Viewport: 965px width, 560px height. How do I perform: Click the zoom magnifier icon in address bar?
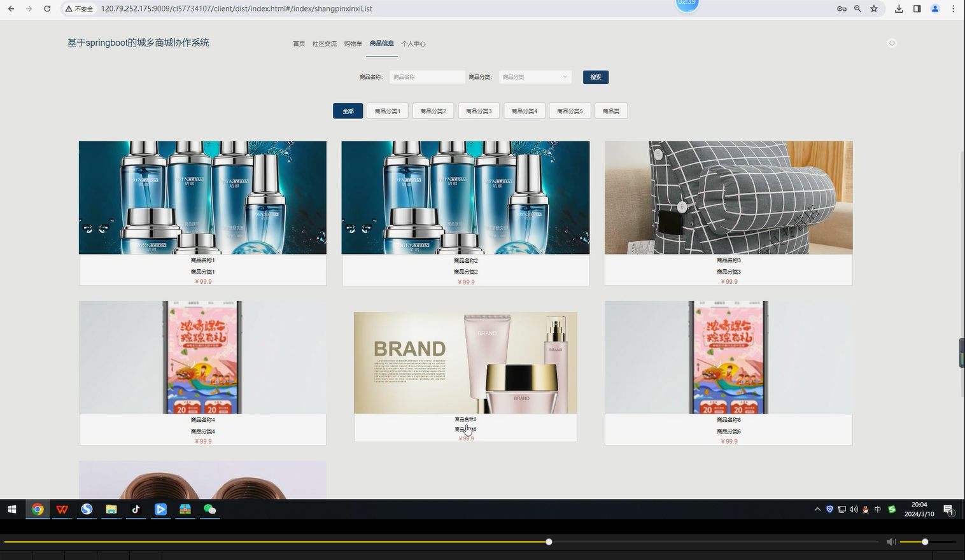click(858, 9)
